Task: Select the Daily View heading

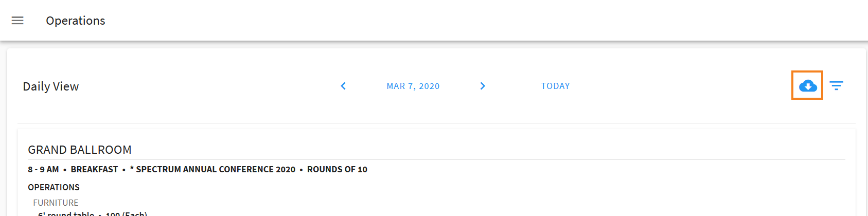Action: pyautogui.click(x=51, y=86)
